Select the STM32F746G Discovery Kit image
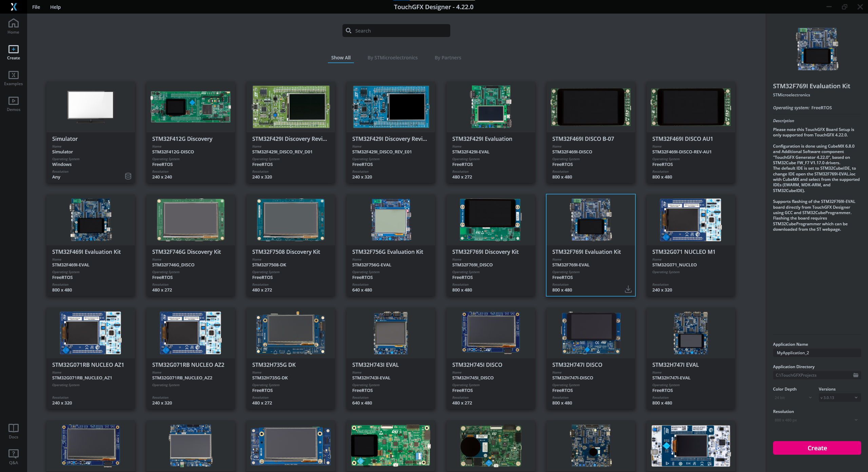The height and width of the screenshot is (472, 868). point(191,220)
